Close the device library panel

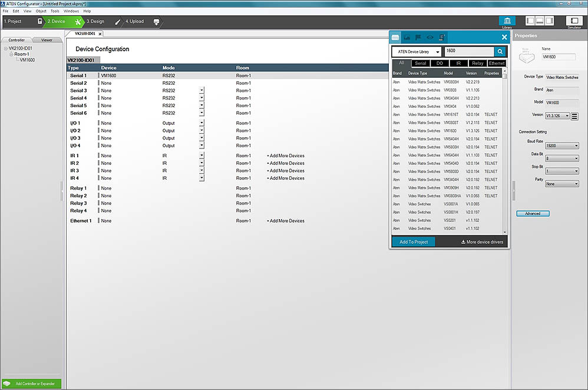click(504, 37)
